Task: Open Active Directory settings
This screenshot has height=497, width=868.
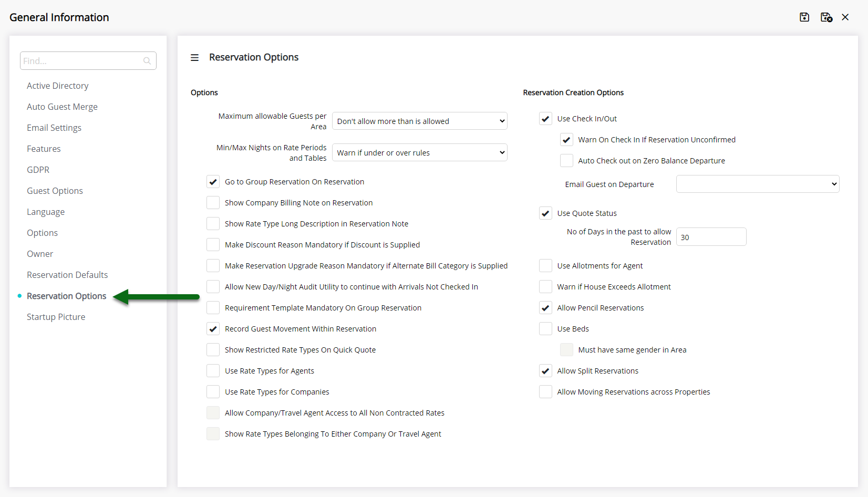Action: click(x=58, y=86)
